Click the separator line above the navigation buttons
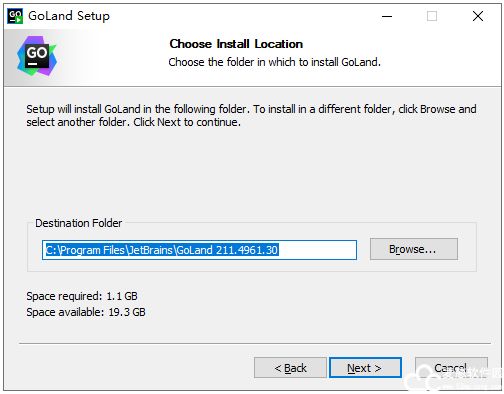The height and width of the screenshot is (394, 504). [x=255, y=343]
